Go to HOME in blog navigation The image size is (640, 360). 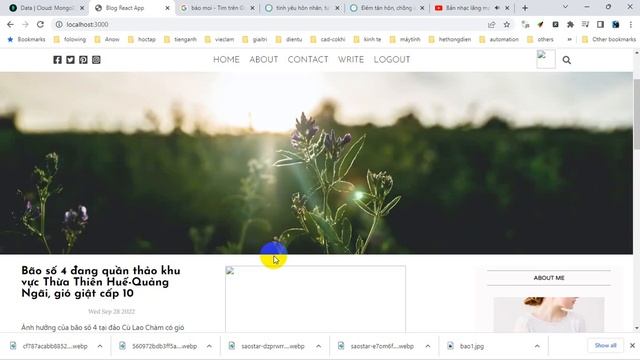tap(226, 60)
